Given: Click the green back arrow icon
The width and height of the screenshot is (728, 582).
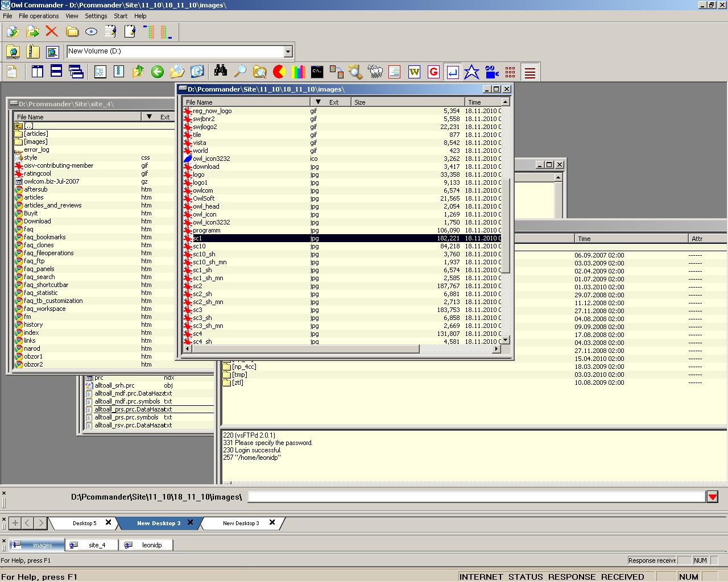Looking at the screenshot, I should [x=158, y=72].
